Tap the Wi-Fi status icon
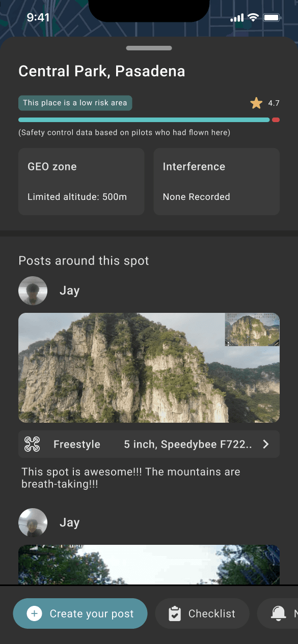The width and height of the screenshot is (298, 644). click(253, 18)
